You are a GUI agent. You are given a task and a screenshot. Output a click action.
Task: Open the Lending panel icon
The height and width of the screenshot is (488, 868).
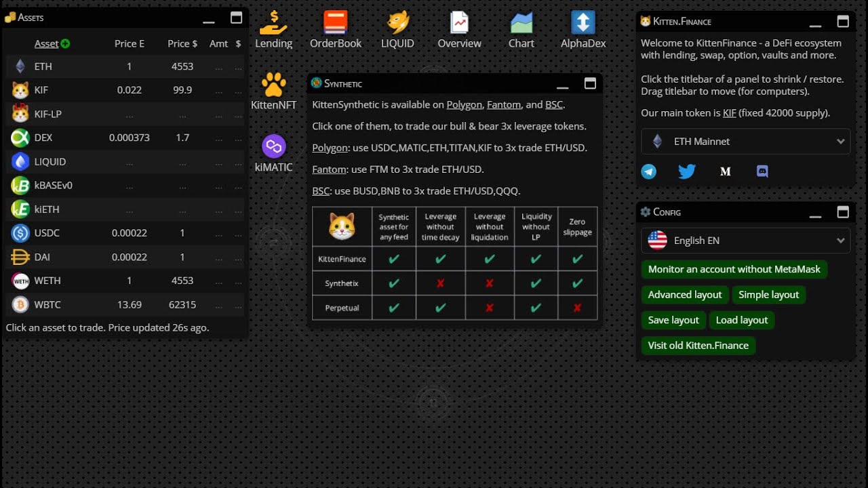coord(273,22)
